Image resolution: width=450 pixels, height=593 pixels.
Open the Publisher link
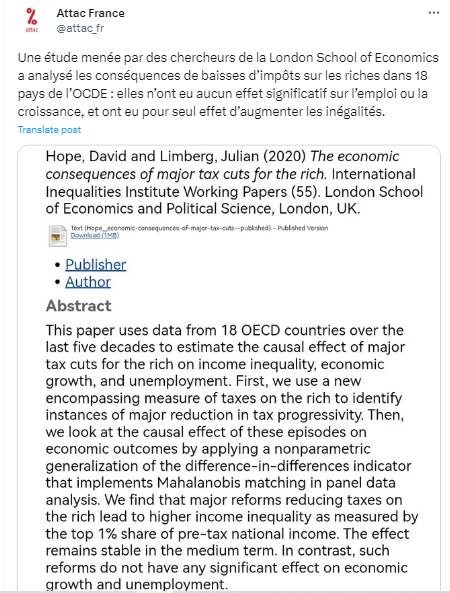pos(96,264)
